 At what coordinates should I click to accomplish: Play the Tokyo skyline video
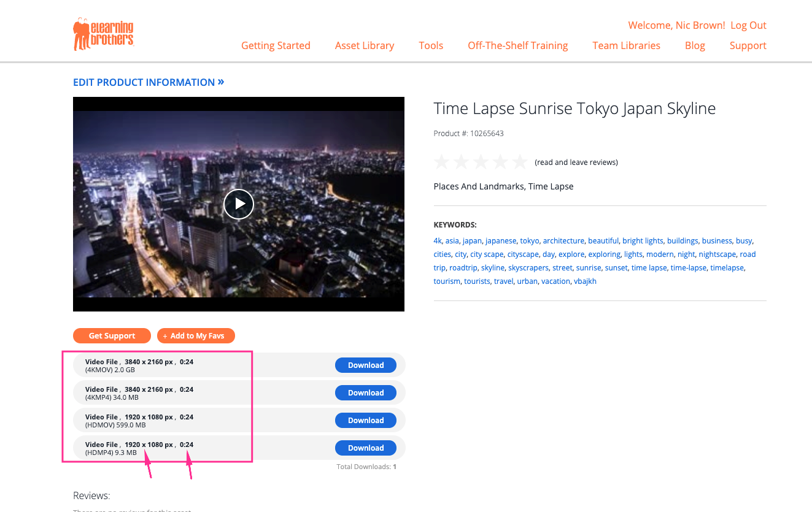tap(238, 204)
